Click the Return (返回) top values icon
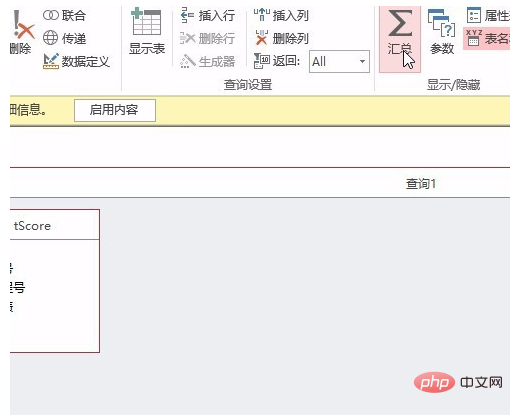Viewport: 513px width, 415px height. [262, 61]
